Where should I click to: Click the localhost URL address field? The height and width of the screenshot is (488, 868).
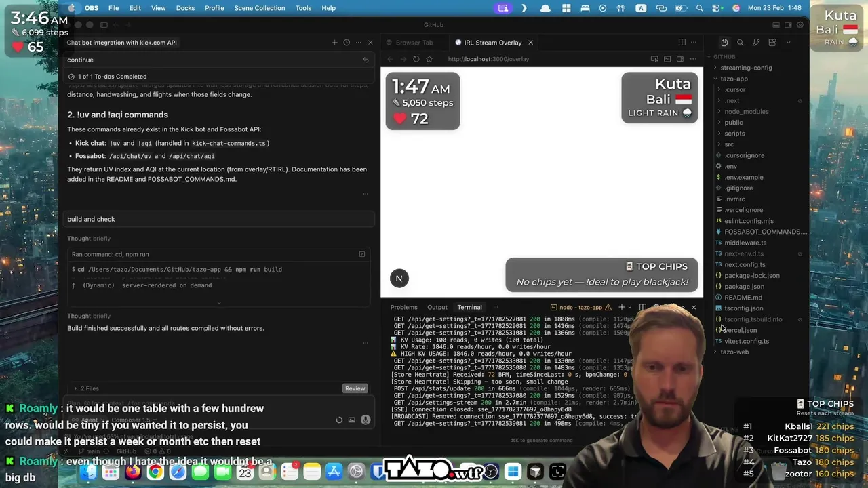[488, 59]
